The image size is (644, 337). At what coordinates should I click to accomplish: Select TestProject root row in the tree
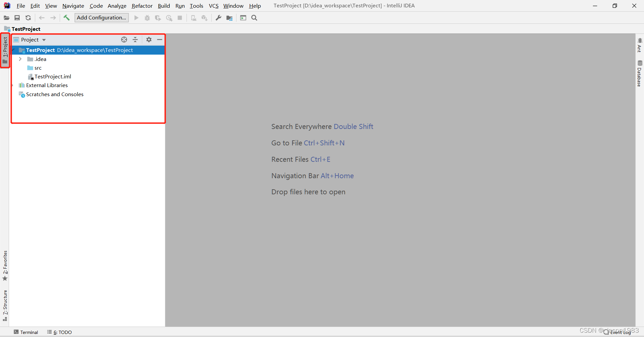pos(88,50)
